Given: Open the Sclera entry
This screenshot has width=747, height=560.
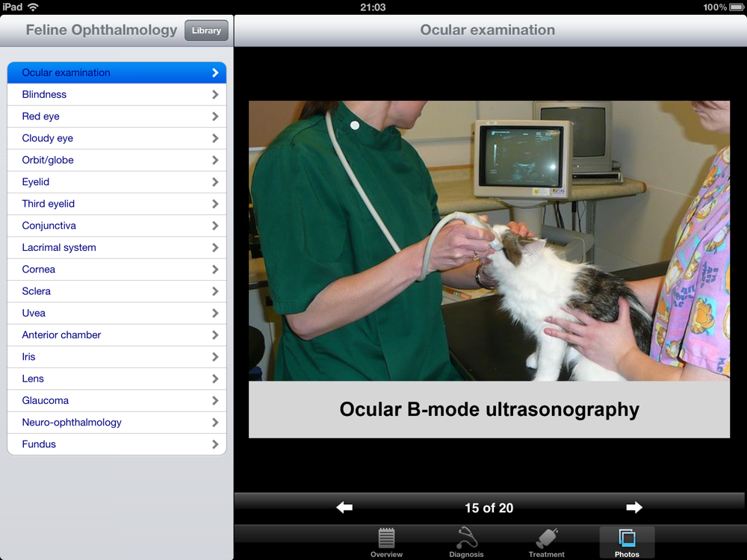Looking at the screenshot, I should click(117, 291).
